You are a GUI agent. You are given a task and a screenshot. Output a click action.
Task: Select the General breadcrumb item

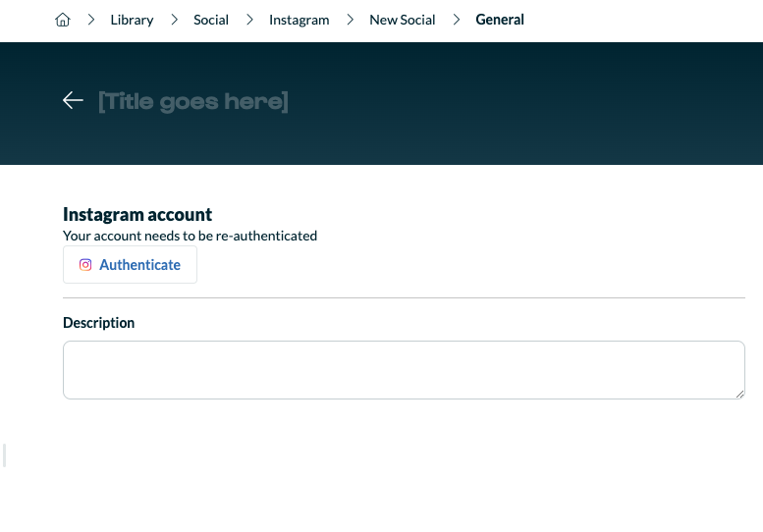tap(500, 20)
